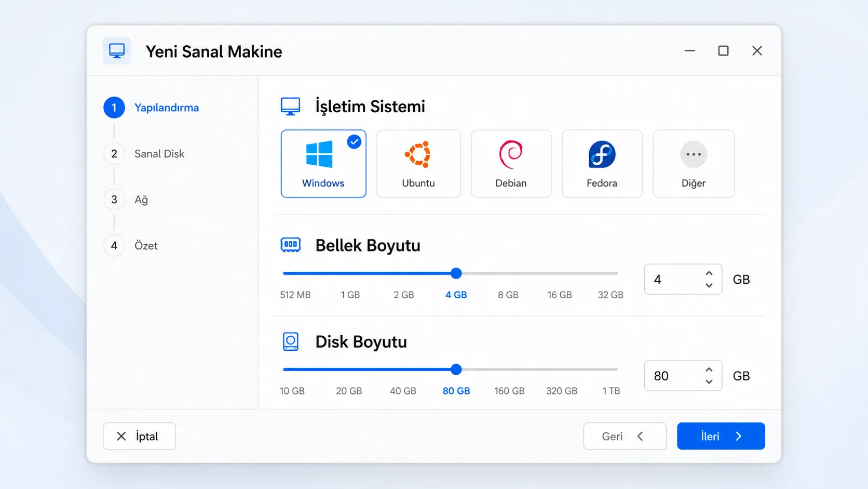Image resolution: width=868 pixels, height=489 pixels.
Task: Set disk size to 1 TB label
Action: coord(611,391)
